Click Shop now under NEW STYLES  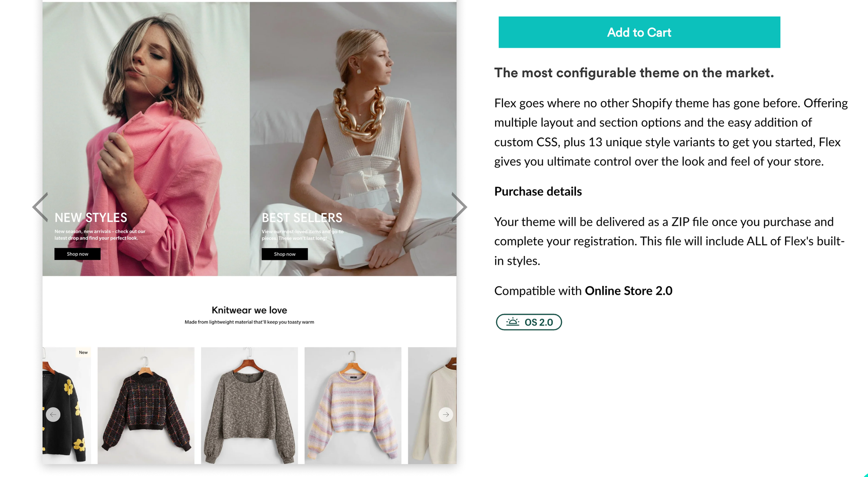click(x=77, y=254)
